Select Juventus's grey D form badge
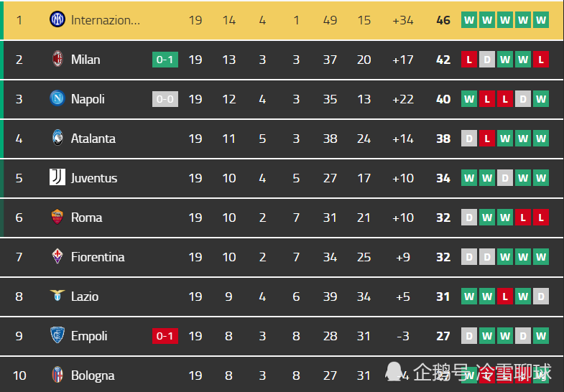The width and height of the screenshot is (564, 392). click(505, 178)
